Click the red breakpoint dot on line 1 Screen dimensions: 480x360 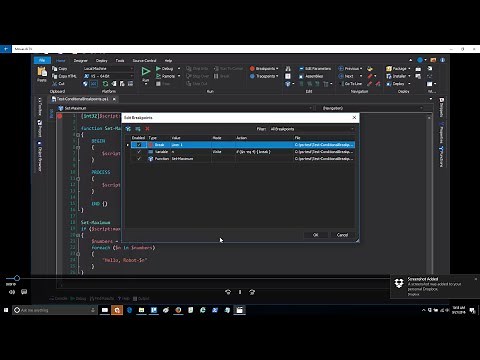tap(60, 116)
